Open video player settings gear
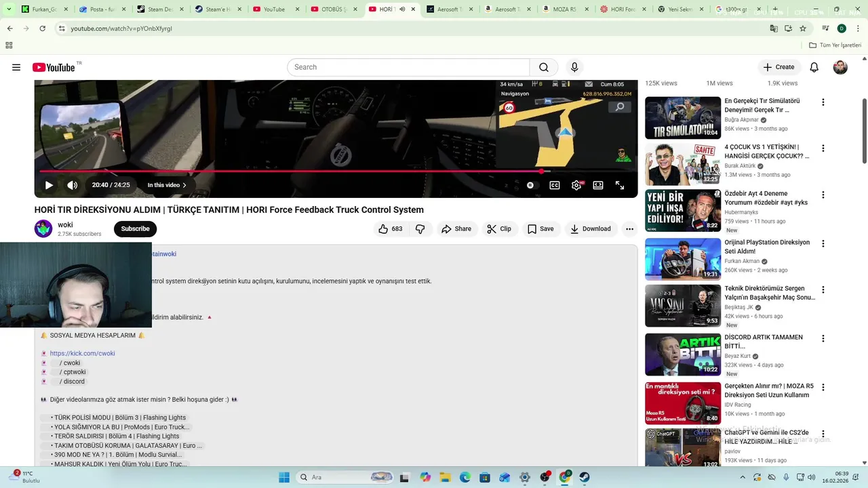This screenshot has width=868, height=488. pos(576,185)
